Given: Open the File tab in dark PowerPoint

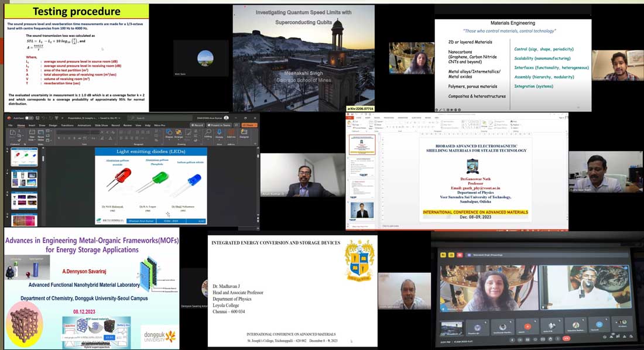Looking at the screenshot, I should pyautogui.click(x=11, y=125).
